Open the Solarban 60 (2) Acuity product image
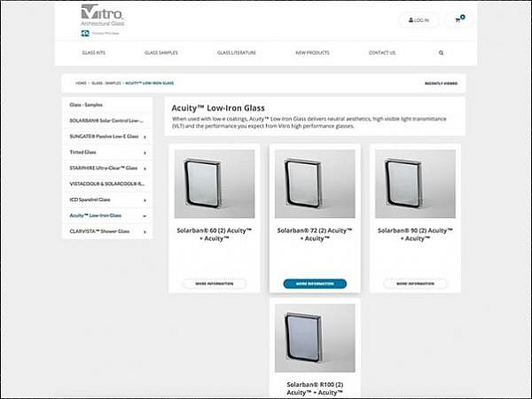This screenshot has width=532, height=399. tap(215, 184)
